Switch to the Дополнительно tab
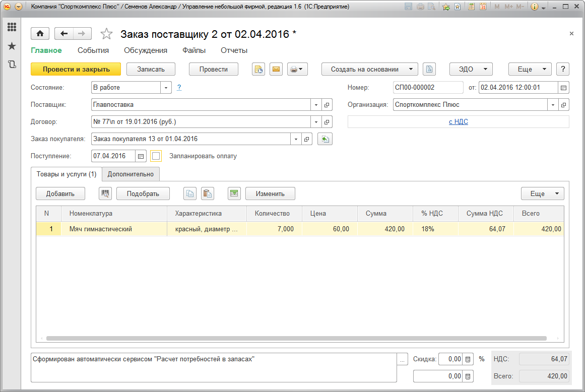This screenshot has width=585, height=392. (131, 174)
